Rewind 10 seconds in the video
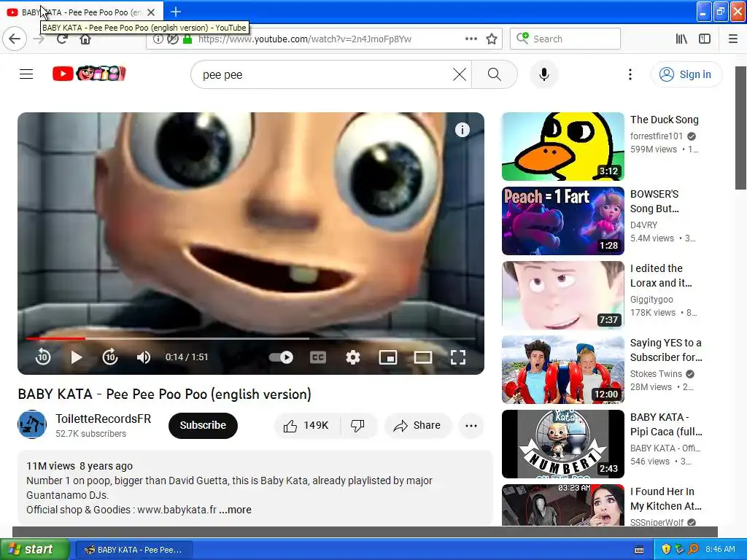747x560 pixels. (x=43, y=357)
